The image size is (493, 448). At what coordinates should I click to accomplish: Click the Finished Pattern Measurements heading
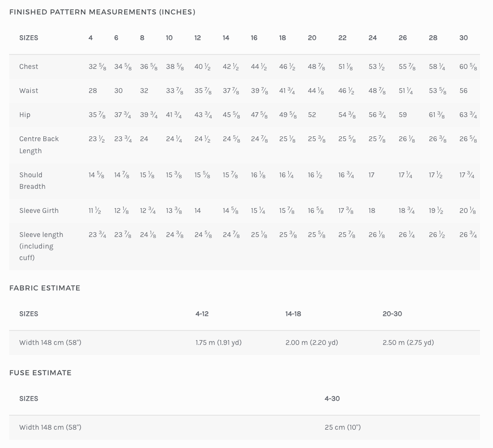click(x=102, y=12)
